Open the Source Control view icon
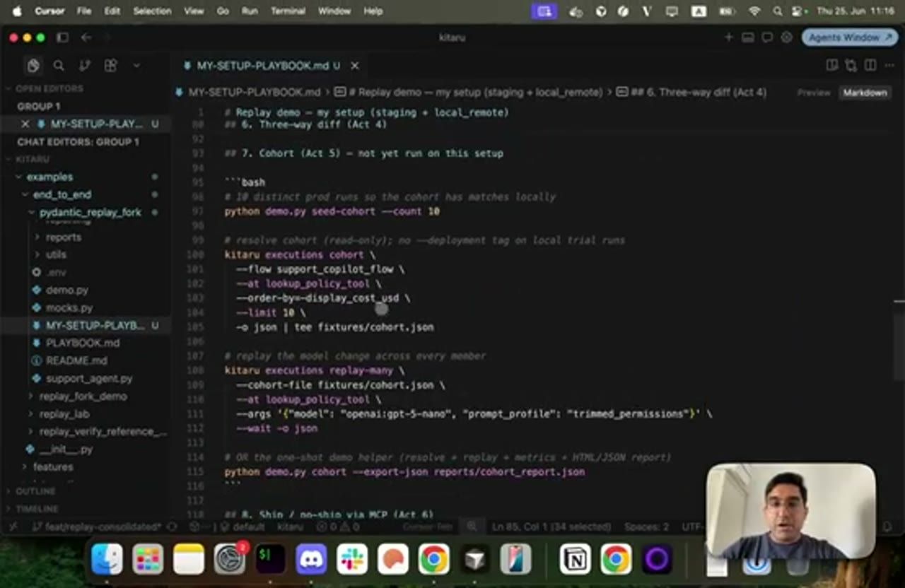 [x=85, y=66]
